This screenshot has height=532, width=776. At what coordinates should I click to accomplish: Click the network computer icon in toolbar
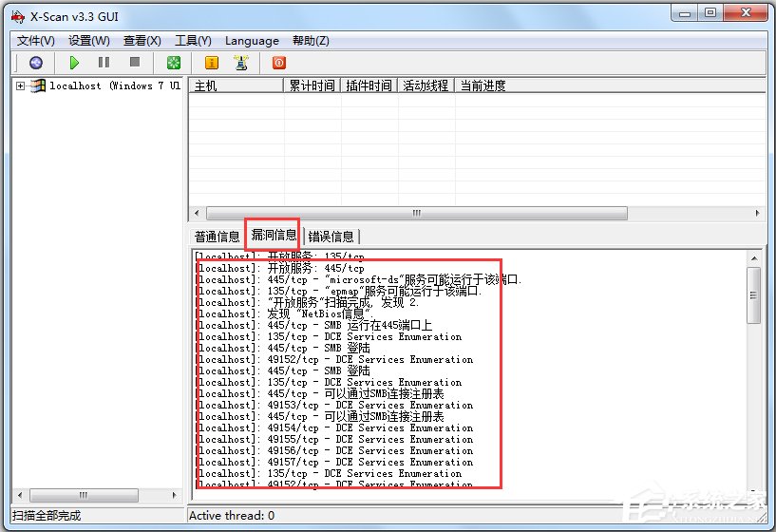[x=241, y=63]
